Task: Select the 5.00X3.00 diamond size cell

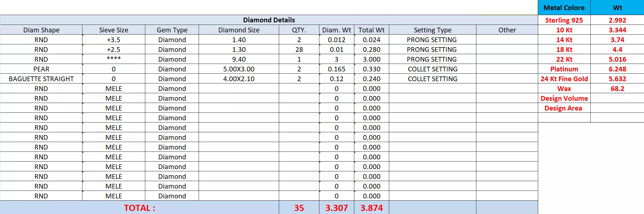Action: pyautogui.click(x=239, y=69)
